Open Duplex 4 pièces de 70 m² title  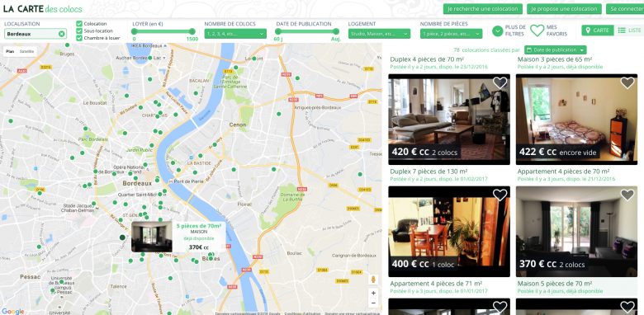[x=427, y=59]
